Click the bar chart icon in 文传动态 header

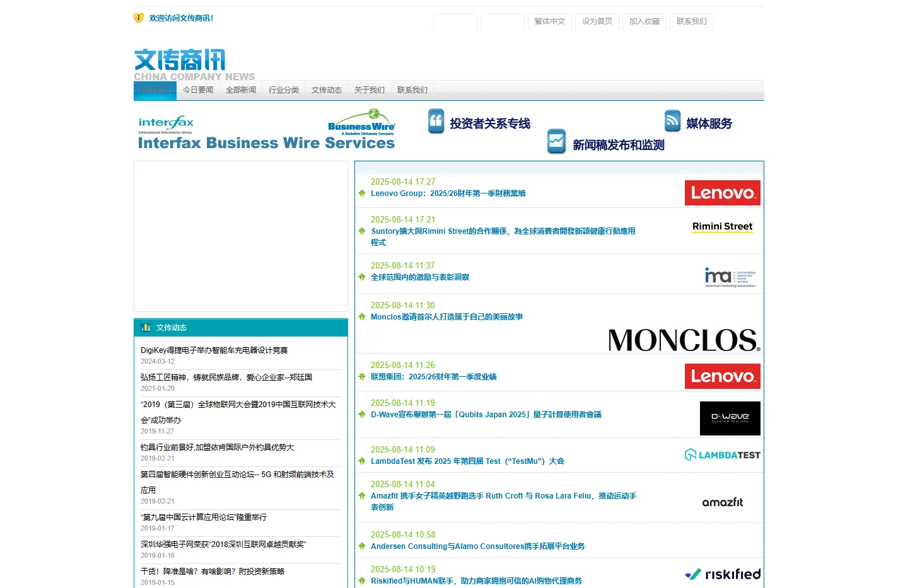146,328
